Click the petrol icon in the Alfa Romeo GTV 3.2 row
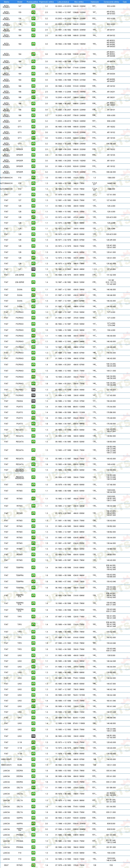130x868 pixels. (33, 144)
